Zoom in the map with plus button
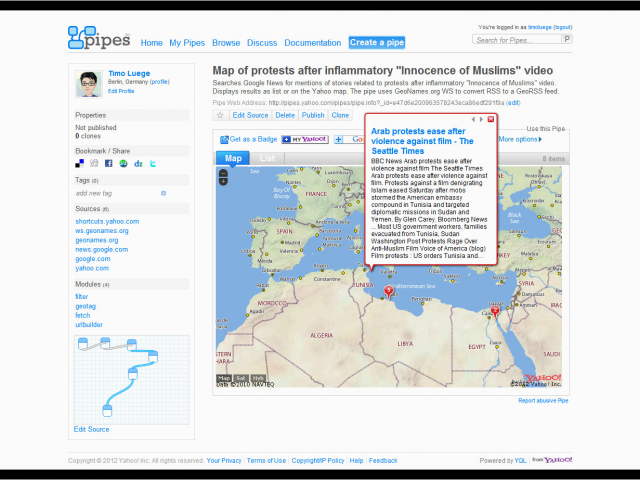Viewport: 640px width, 480px height. pos(223,181)
